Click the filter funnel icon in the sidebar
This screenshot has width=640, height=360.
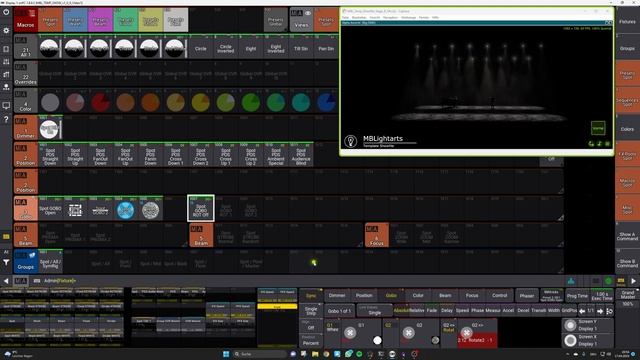pyautogui.click(x=6, y=262)
